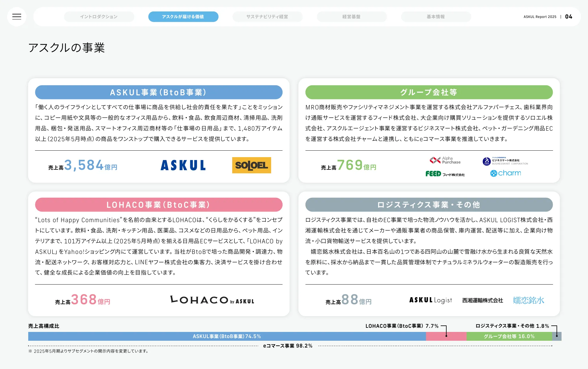Click the ASKUL Logist logo
This screenshot has height=369, width=588.
tap(430, 300)
